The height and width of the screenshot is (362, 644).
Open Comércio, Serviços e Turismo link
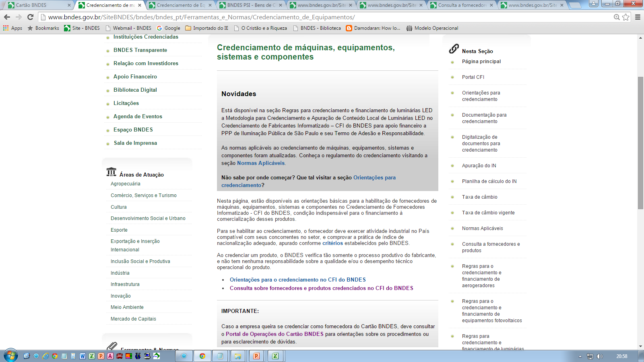coord(144,195)
